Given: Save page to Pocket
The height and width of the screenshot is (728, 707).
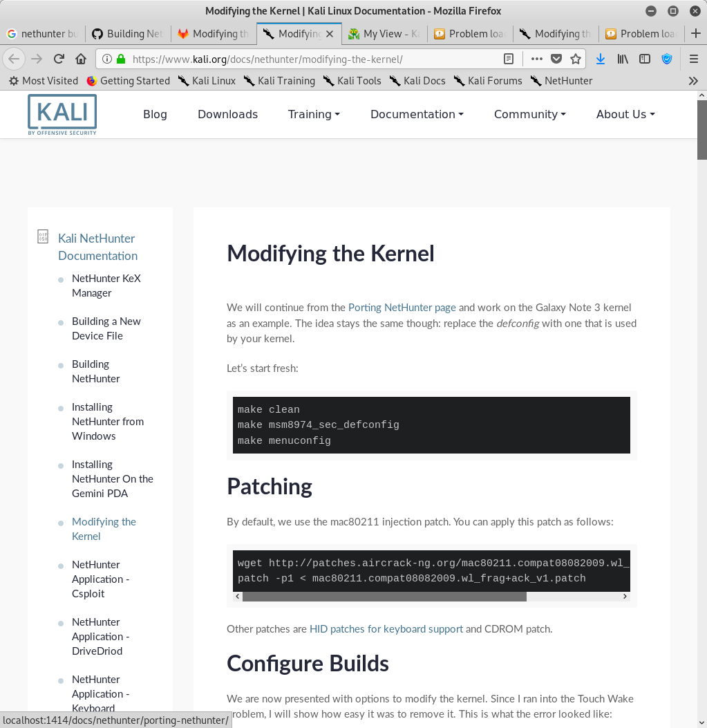Looking at the screenshot, I should tap(556, 59).
